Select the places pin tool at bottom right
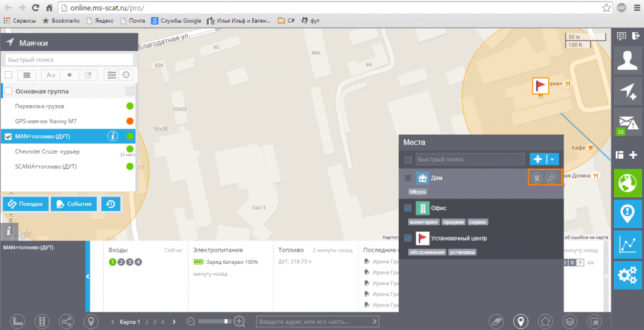 click(x=521, y=321)
